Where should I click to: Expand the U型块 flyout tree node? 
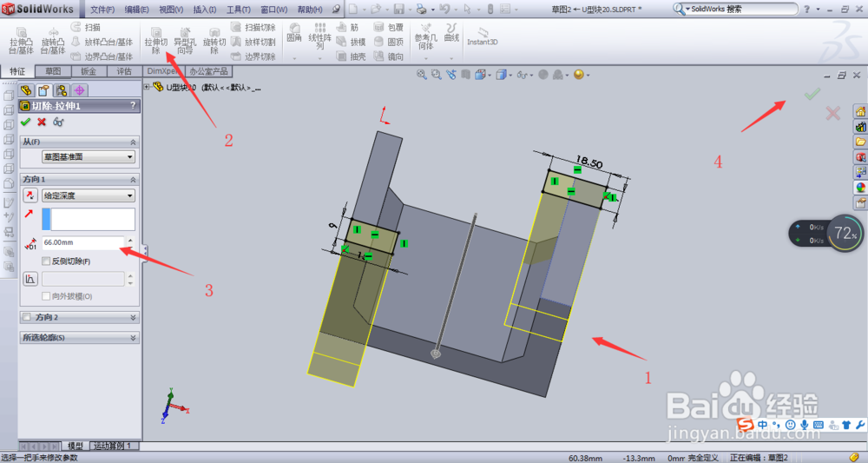click(x=147, y=87)
